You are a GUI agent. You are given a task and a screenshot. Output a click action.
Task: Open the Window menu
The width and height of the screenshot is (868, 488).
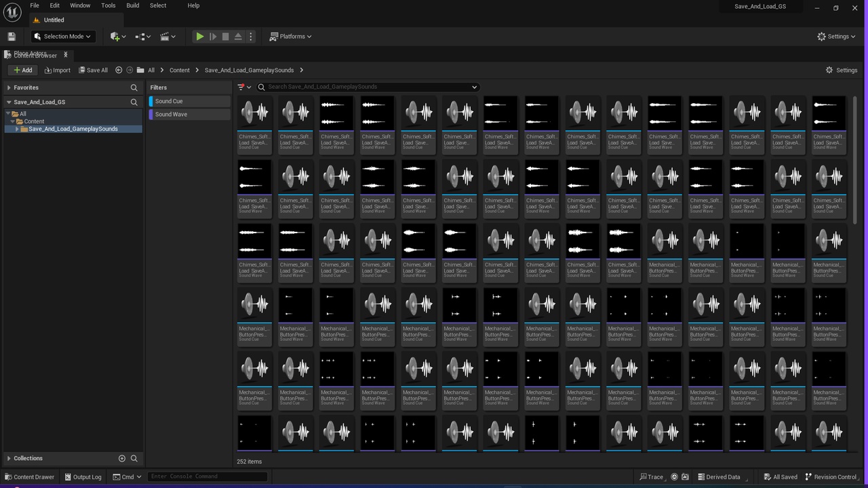coord(80,5)
